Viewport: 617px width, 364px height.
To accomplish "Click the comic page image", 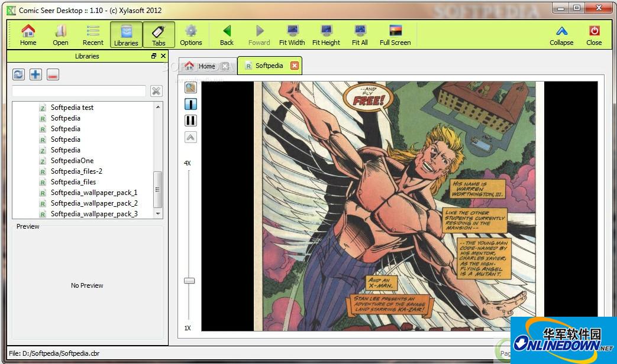I will point(399,206).
